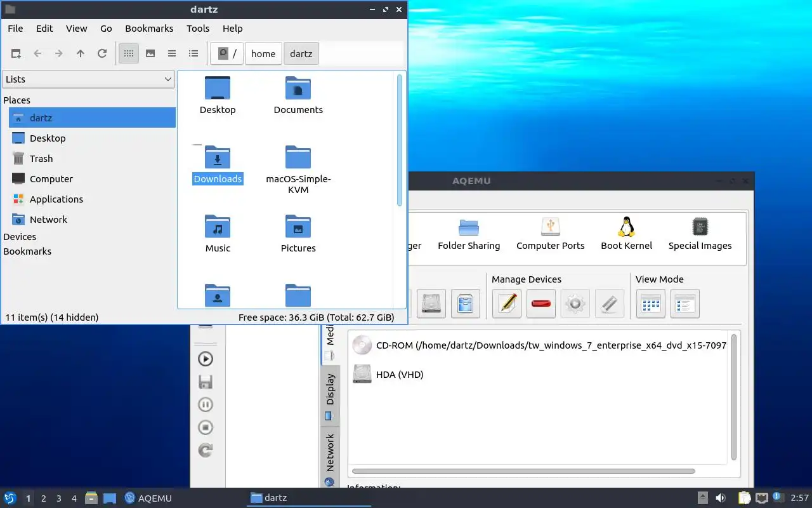Viewport: 812px width, 508px height.
Task: Switch to icon view mode
Action: coord(129,53)
